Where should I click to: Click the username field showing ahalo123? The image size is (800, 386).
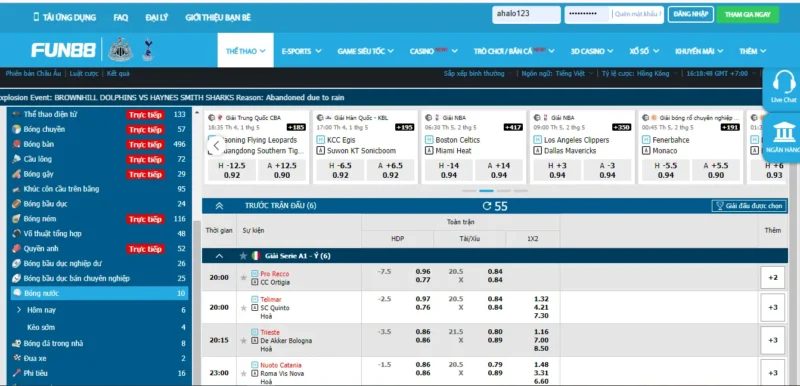(527, 14)
